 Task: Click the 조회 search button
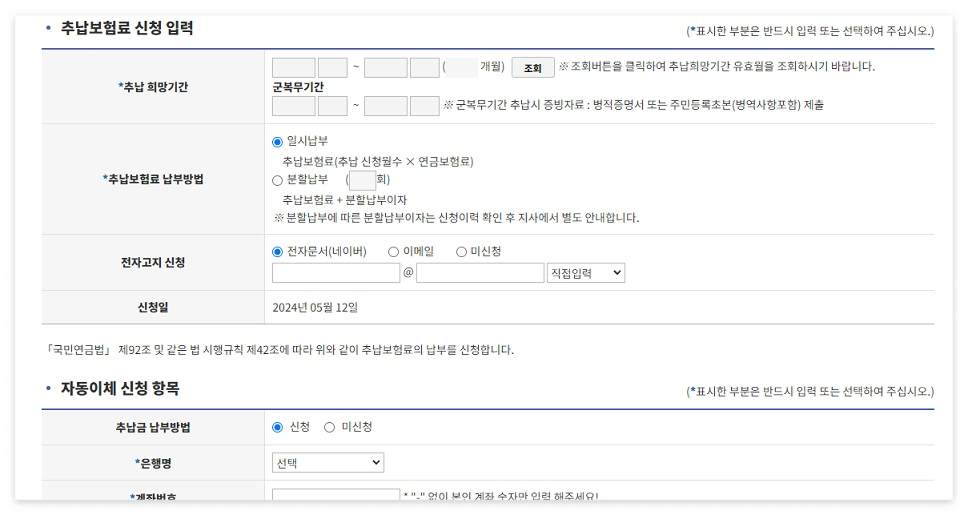tap(533, 68)
